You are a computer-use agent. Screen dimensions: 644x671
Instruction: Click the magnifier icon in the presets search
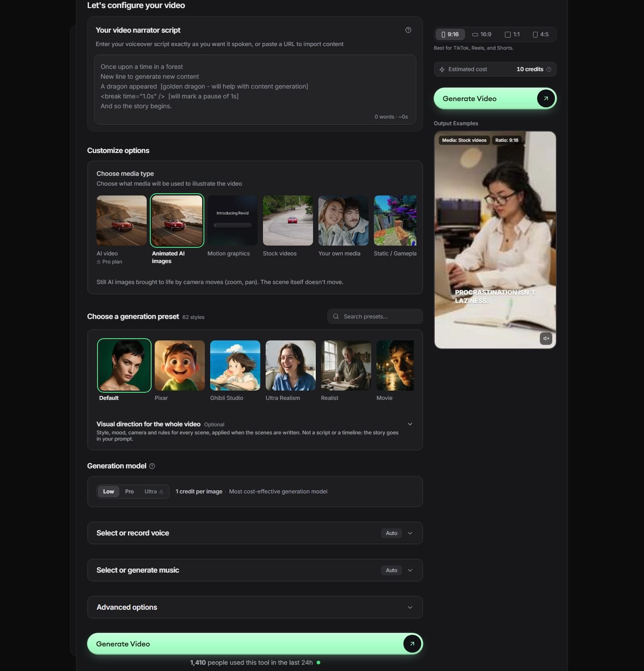pos(336,316)
